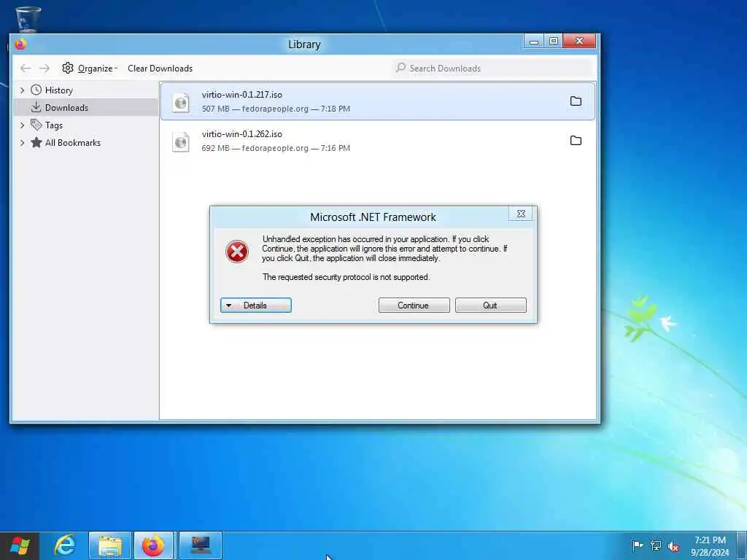Click Clear Downloads
The height and width of the screenshot is (560, 747).
pos(160,69)
